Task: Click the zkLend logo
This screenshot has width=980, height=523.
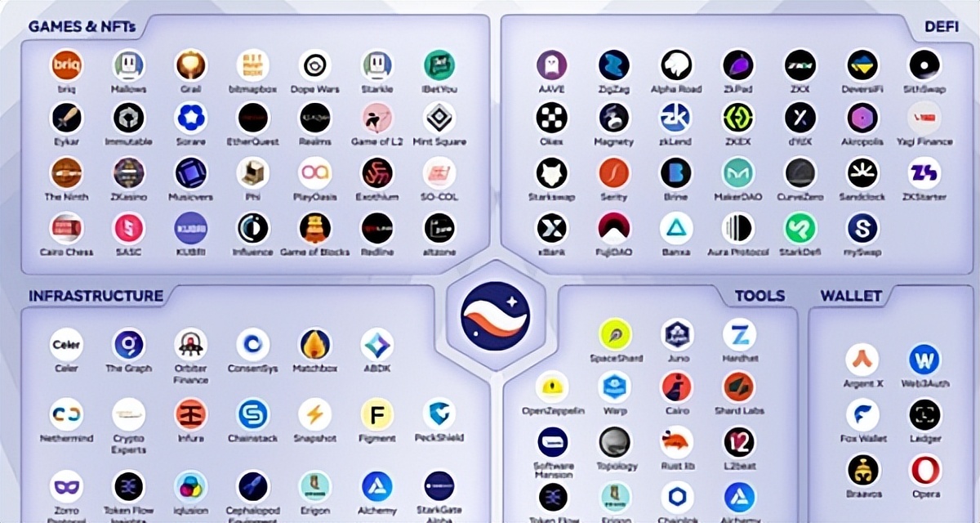Action: 676,118
